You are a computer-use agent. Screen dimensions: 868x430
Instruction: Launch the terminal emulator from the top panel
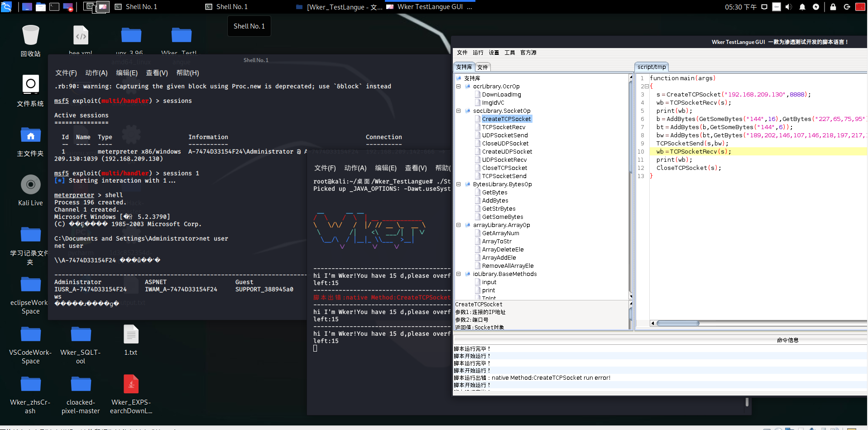pyautogui.click(x=54, y=7)
